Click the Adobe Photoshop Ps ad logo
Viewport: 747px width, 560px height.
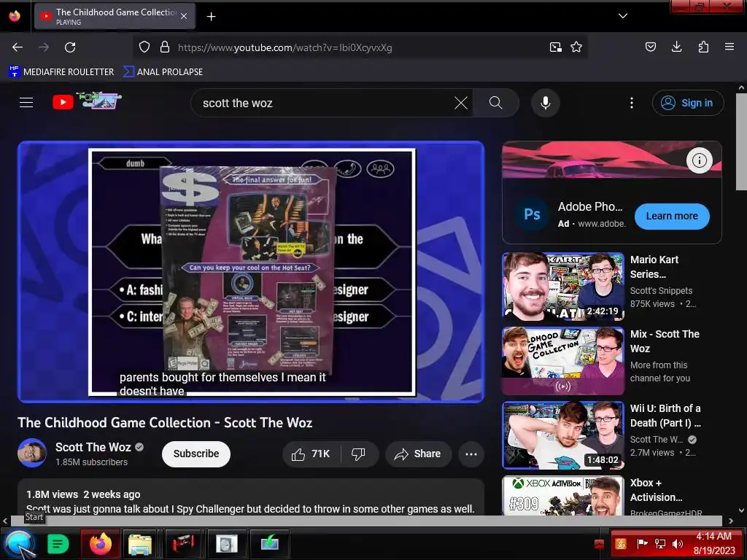(x=532, y=215)
